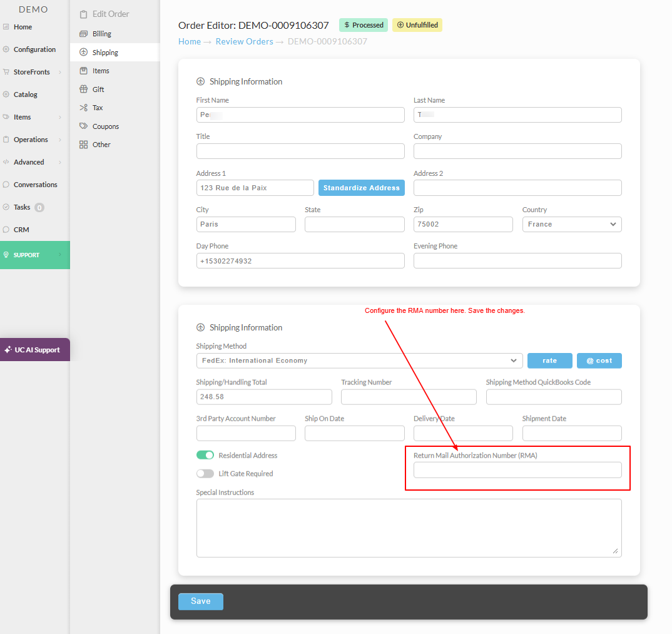The width and height of the screenshot is (672, 634).
Task: Follow the Home breadcrumb link
Action: pos(190,41)
